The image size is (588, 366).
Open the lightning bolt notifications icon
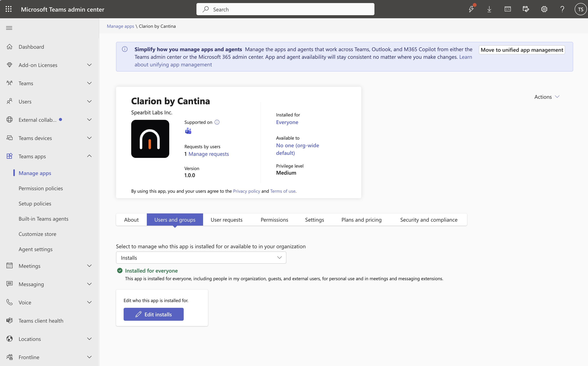pyautogui.click(x=471, y=9)
